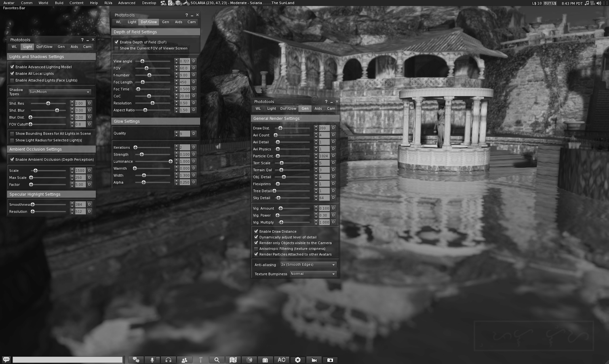Open the Texture Bumpiness dropdown

point(313,274)
